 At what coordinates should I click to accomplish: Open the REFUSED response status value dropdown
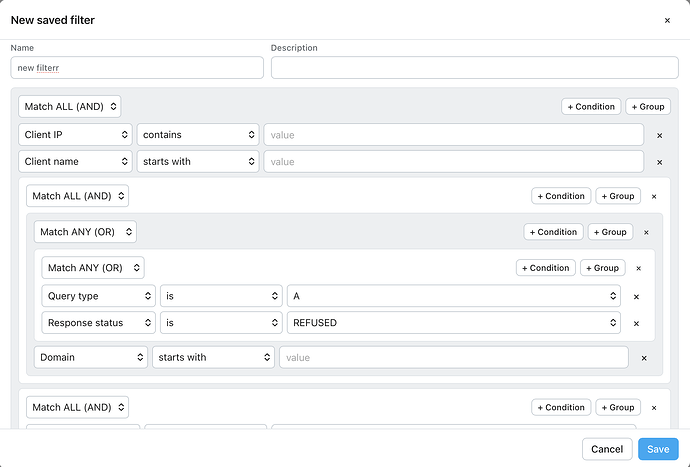pyautogui.click(x=454, y=323)
